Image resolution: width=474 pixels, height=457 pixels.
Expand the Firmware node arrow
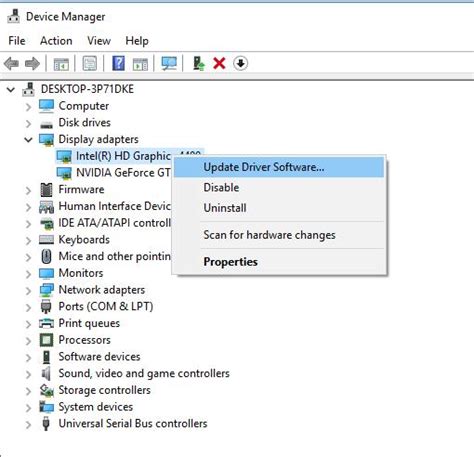(x=29, y=190)
